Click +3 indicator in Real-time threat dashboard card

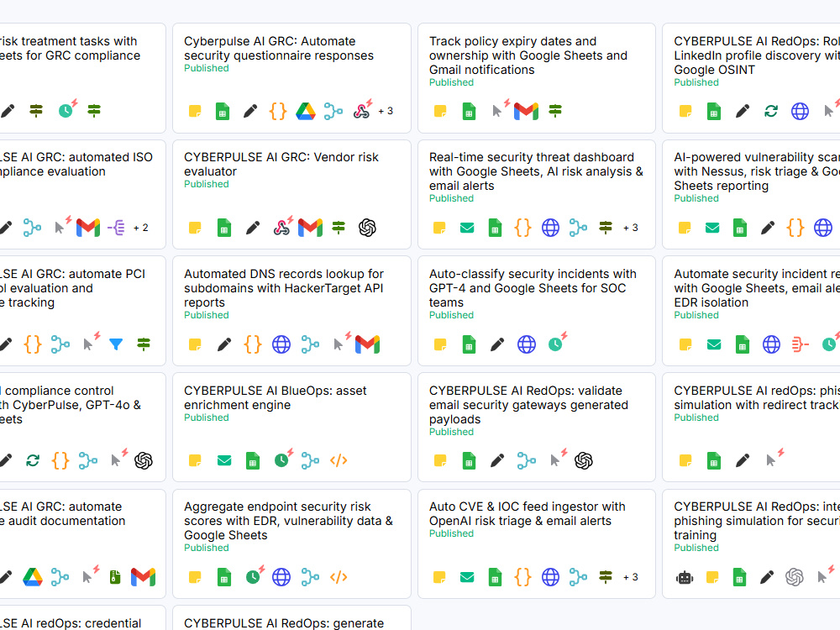[x=631, y=228]
